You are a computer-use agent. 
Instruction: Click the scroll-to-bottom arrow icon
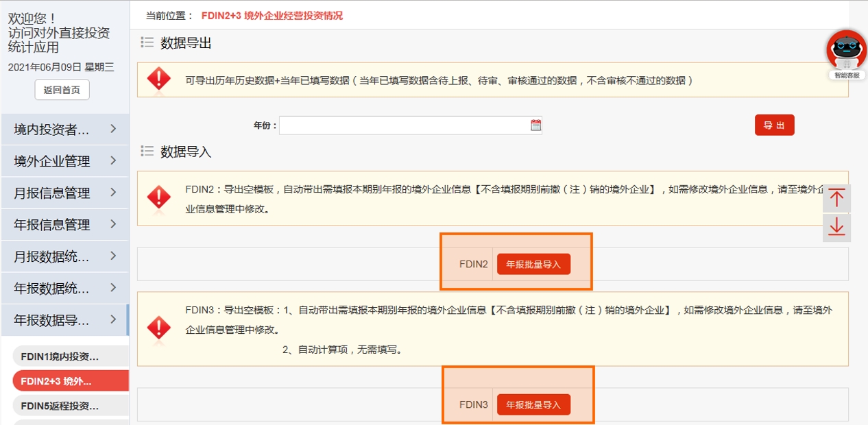[x=836, y=226]
